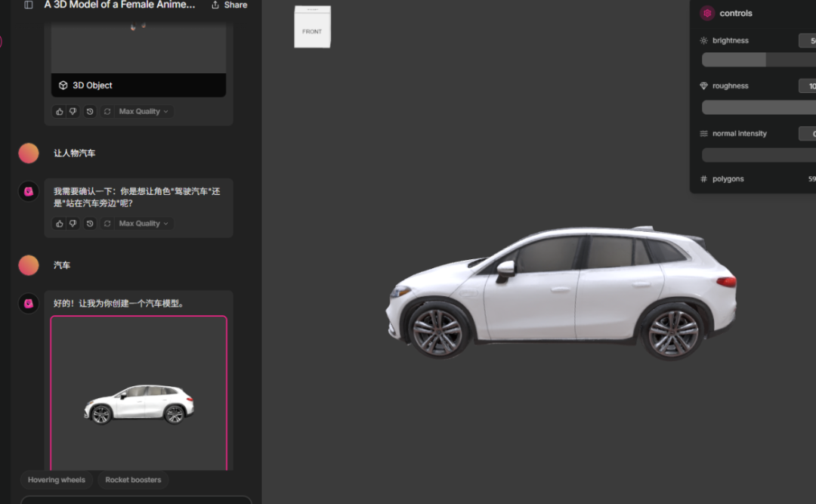
Task: Dislike the driving-or-standing clarification reply
Action: (73, 224)
